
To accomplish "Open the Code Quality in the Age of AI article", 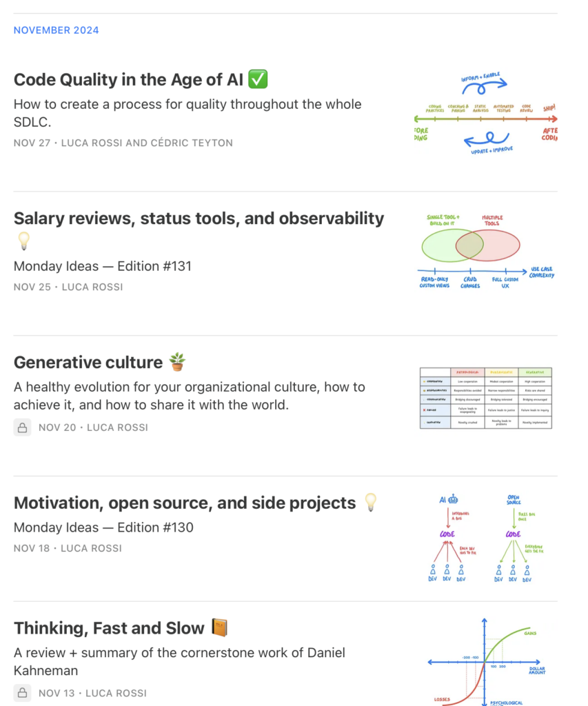I will (x=128, y=80).
